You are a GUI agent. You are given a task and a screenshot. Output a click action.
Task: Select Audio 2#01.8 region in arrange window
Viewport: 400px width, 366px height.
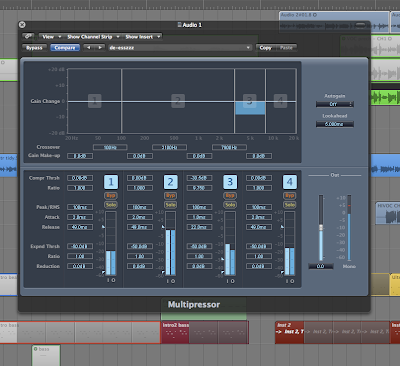(x=334, y=22)
